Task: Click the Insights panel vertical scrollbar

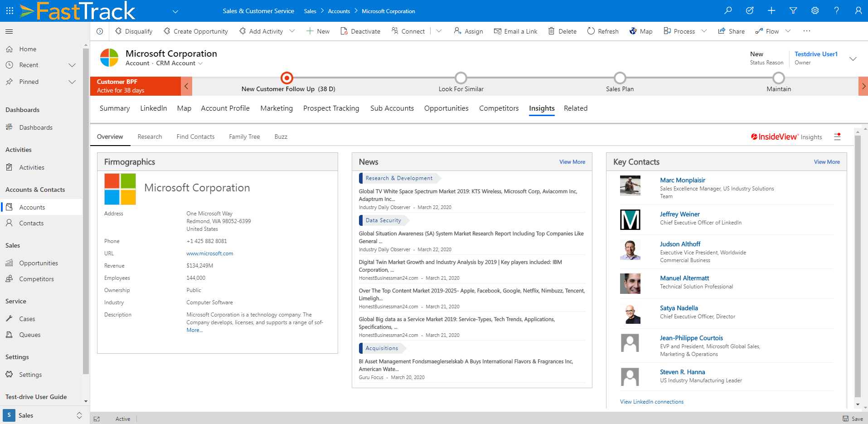Action: click(857, 263)
